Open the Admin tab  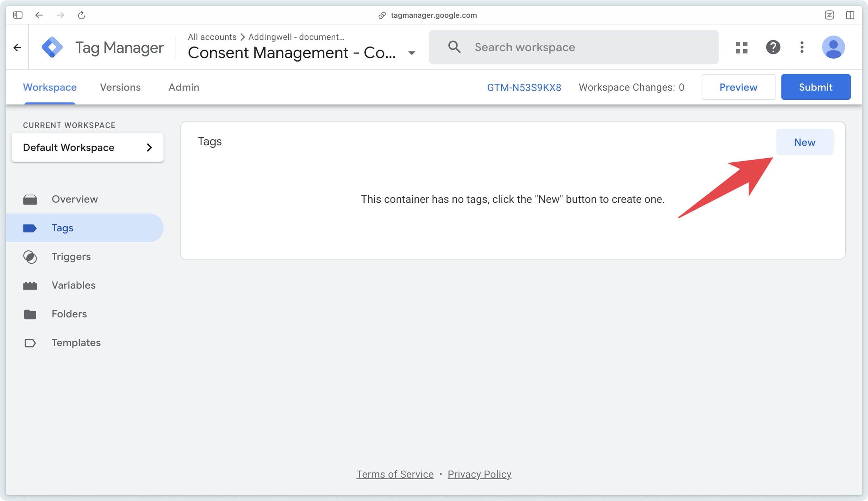pos(184,87)
